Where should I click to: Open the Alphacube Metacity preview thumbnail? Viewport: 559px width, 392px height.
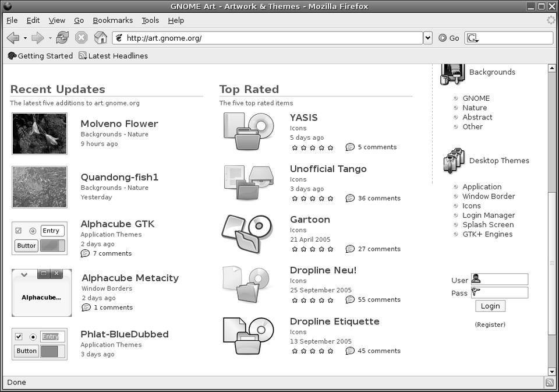(42, 293)
